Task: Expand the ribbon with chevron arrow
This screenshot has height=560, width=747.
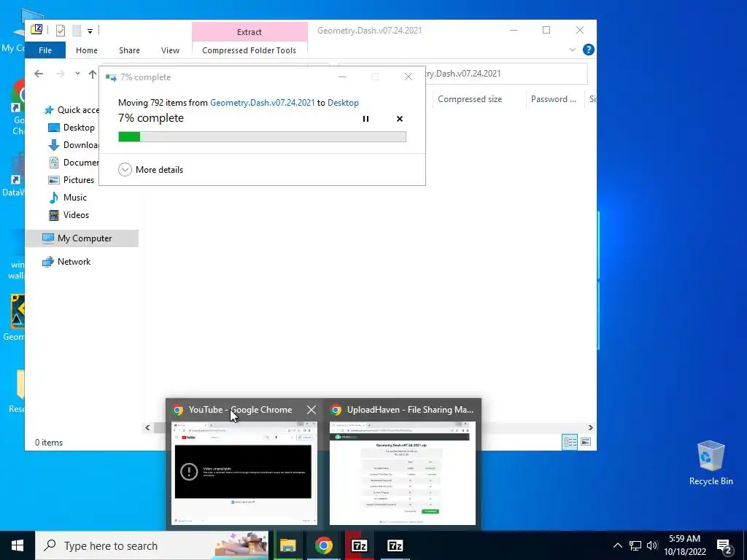Action: coord(573,50)
